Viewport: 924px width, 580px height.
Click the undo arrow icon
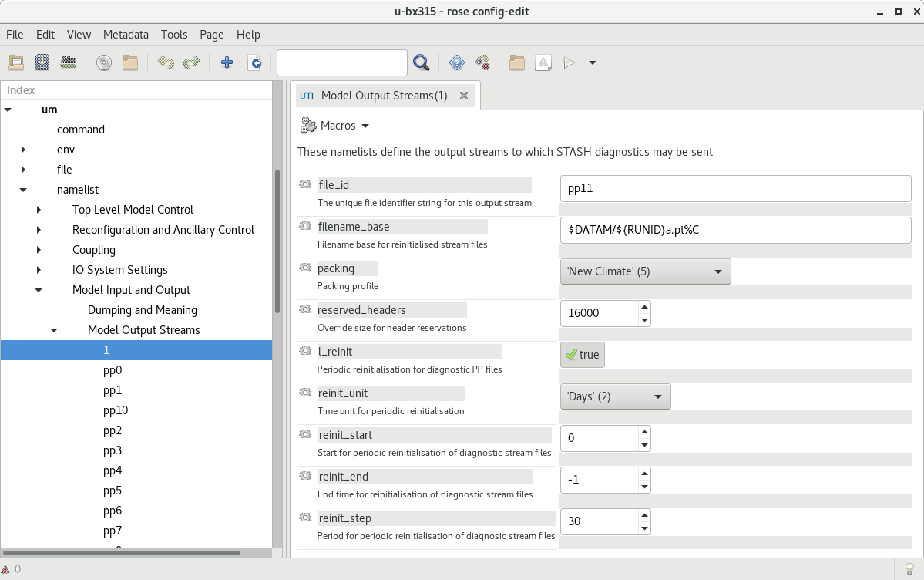(x=165, y=62)
